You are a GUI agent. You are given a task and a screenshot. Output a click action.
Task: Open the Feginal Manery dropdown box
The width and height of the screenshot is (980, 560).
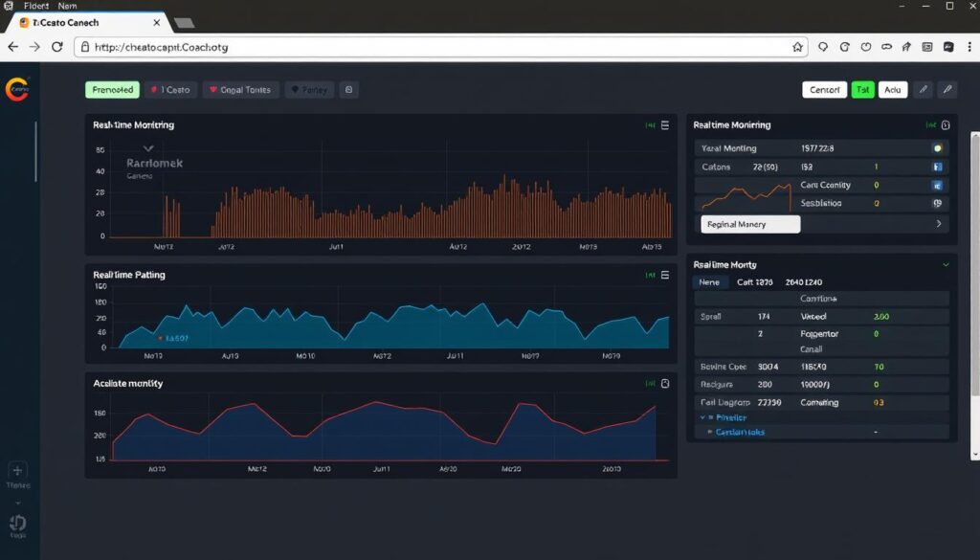[750, 224]
